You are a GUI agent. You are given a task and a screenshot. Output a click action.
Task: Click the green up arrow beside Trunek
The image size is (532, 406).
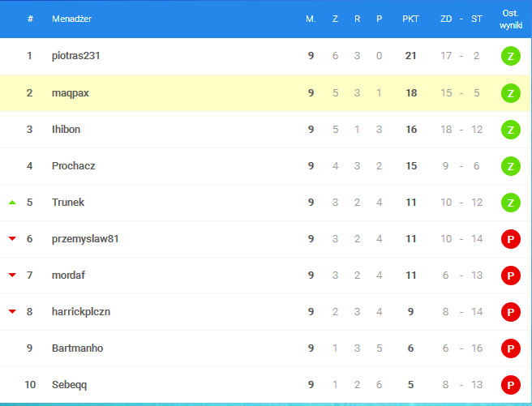point(12,203)
